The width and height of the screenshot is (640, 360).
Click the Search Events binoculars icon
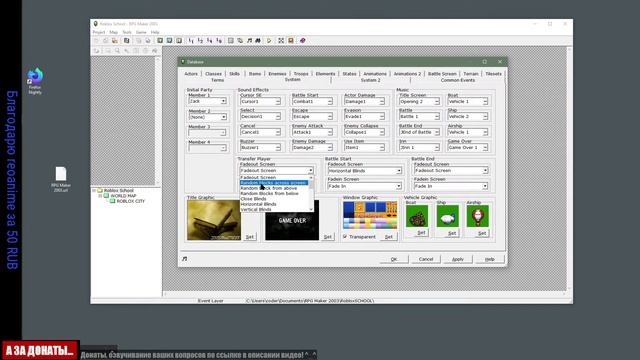coord(258,40)
